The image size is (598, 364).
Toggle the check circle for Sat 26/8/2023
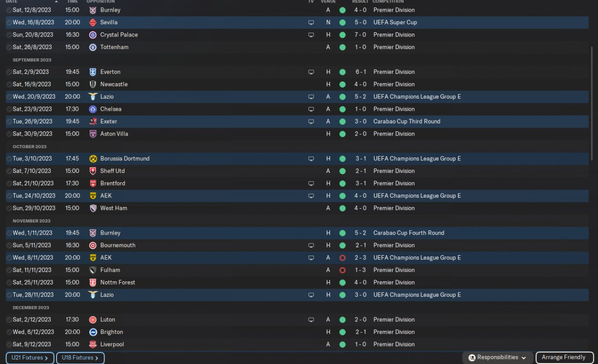coord(9,47)
